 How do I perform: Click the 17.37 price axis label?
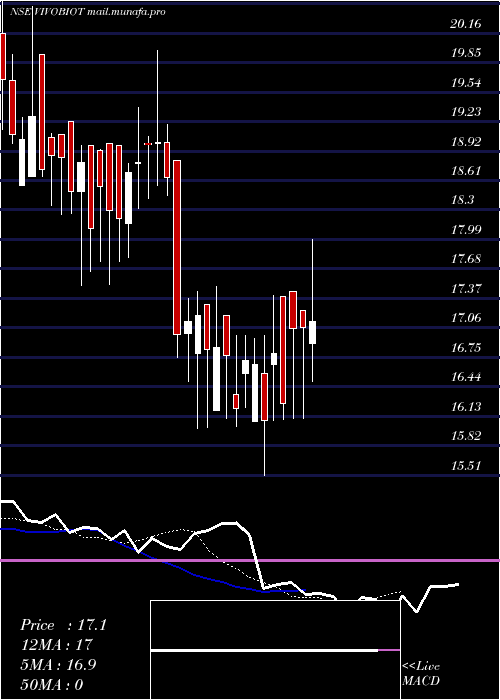[x=466, y=289]
